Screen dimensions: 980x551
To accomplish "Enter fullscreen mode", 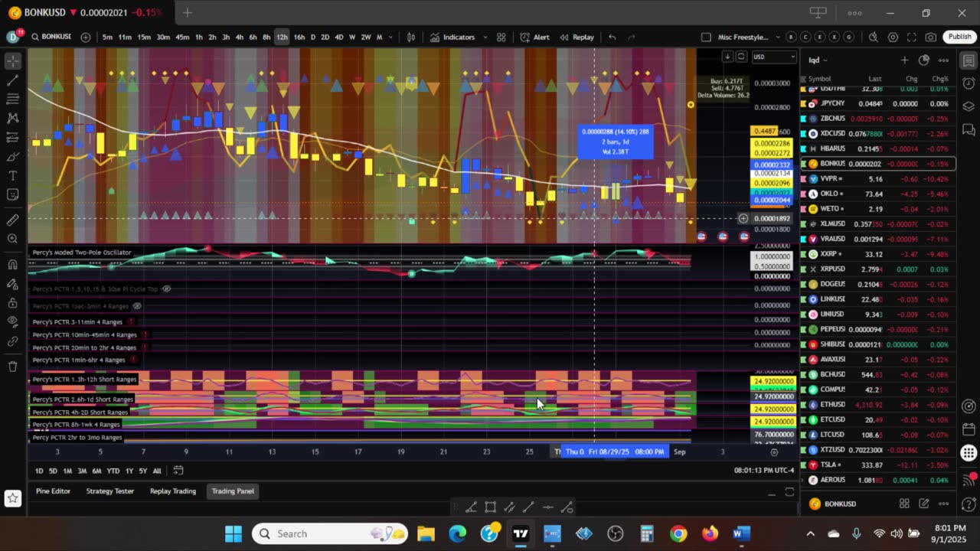I will [x=911, y=37].
